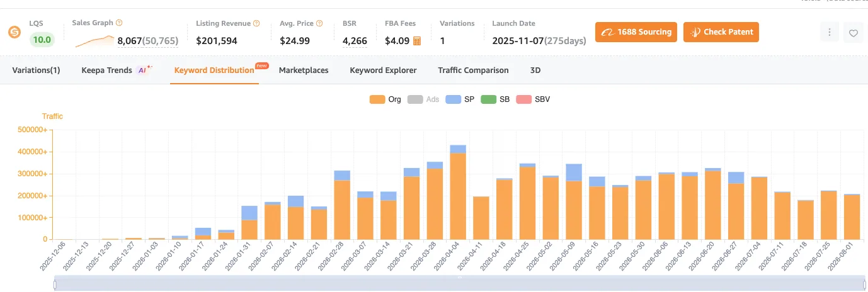This screenshot has height=292, width=868.
Task: Click the 2026-04-04 traffic bar
Action: (458, 192)
